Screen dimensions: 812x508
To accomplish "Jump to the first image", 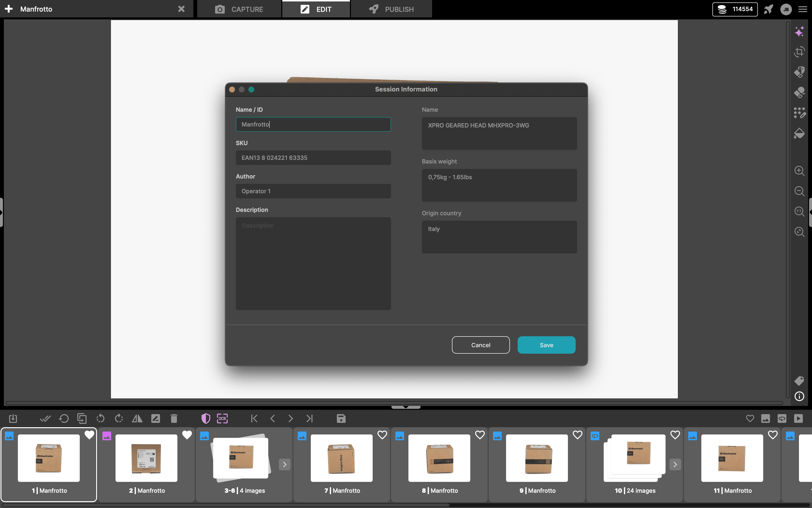I will pos(254,419).
